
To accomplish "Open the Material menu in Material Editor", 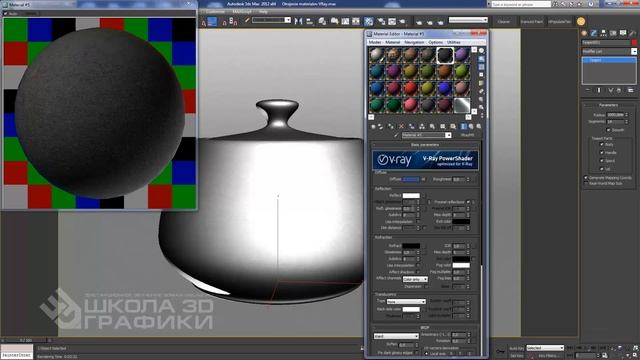I will [393, 42].
